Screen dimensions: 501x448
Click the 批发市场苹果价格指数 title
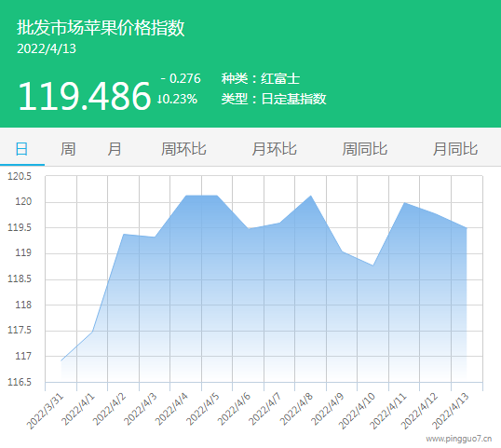101,28
